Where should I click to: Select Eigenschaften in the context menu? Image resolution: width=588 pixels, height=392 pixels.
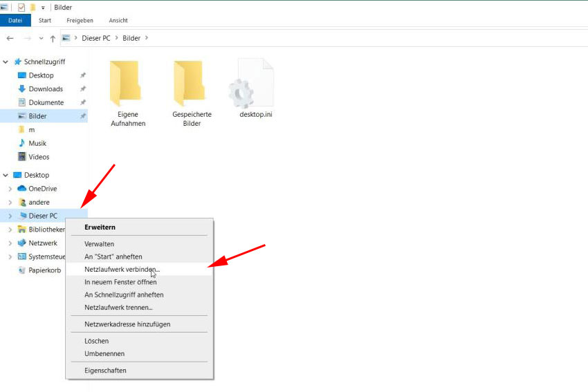point(105,371)
